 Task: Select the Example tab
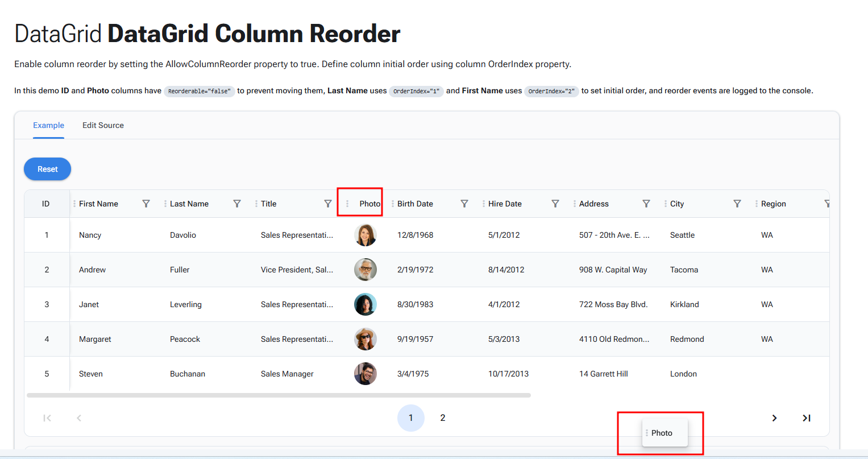click(48, 125)
